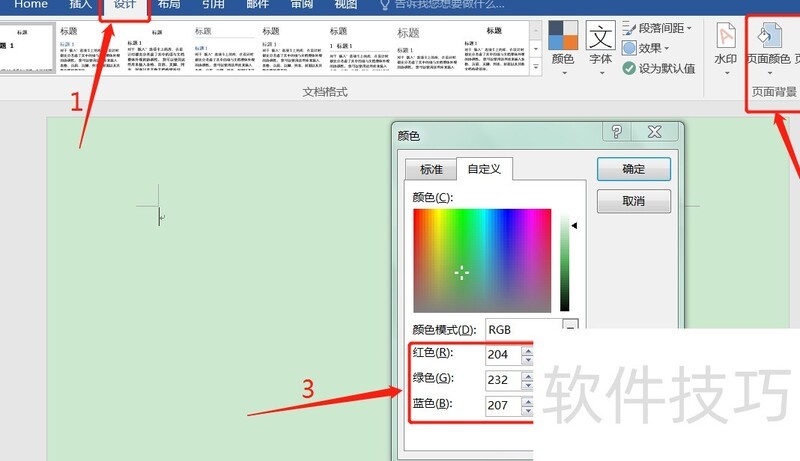Open the References (引用) ribbon tab
Image resolution: width=800 pixels, height=461 pixels.
(213, 5)
